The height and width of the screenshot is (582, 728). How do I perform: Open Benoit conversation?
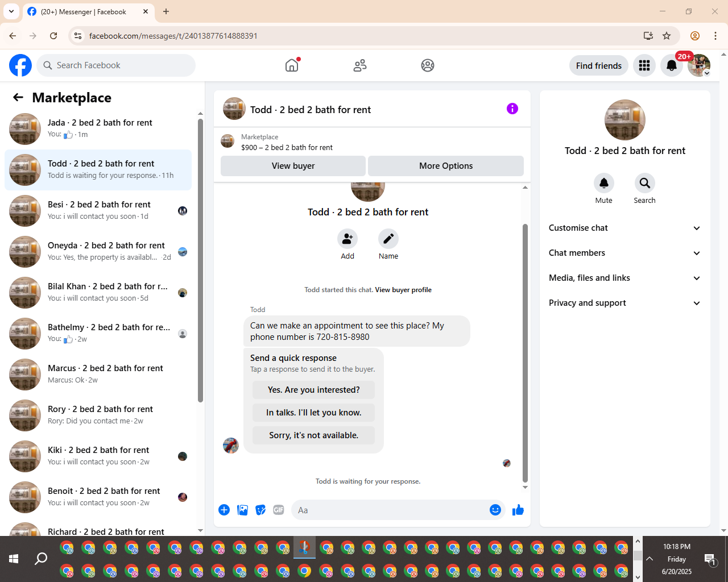pos(98,497)
